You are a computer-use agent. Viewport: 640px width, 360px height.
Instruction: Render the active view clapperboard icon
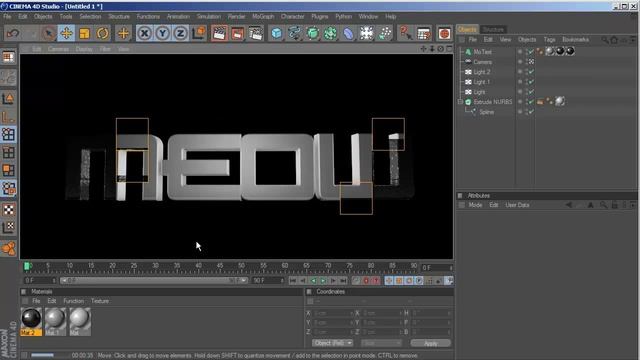point(219,33)
